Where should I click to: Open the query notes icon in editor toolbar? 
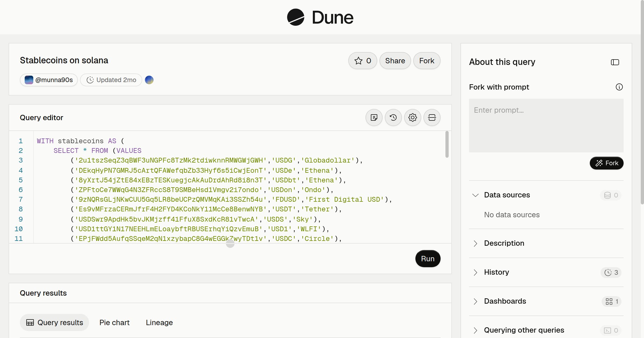[374, 117]
